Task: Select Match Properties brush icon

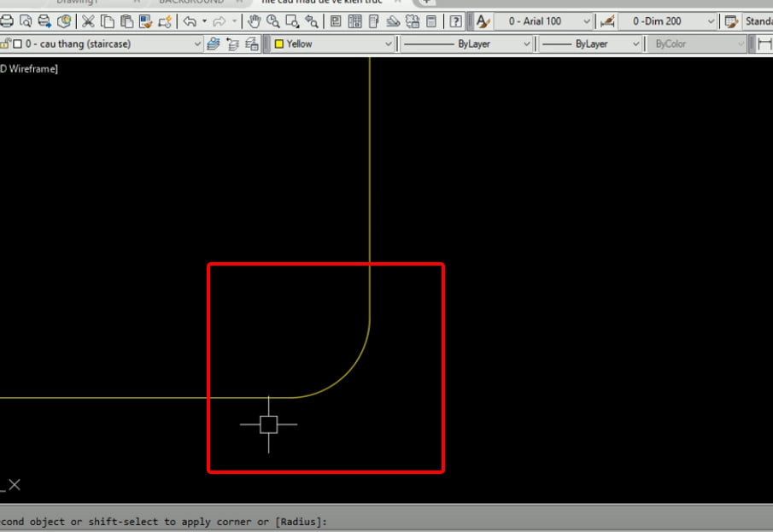Action: tap(145, 21)
